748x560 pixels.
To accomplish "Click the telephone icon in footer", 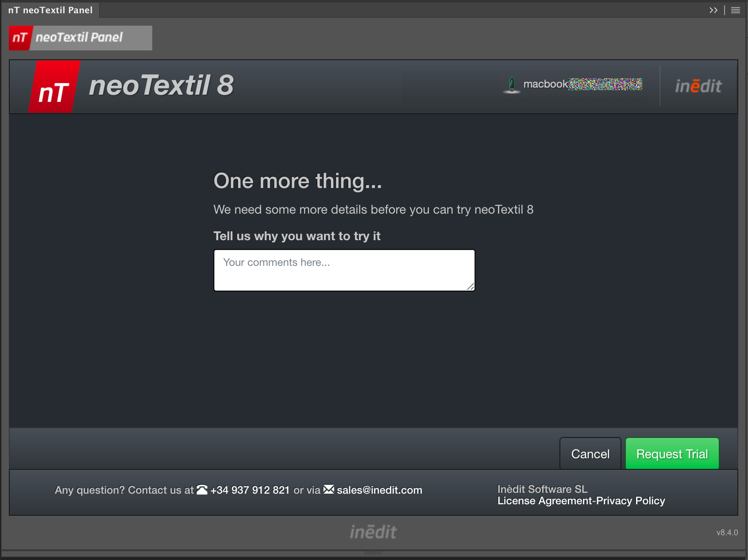I will pos(202,490).
